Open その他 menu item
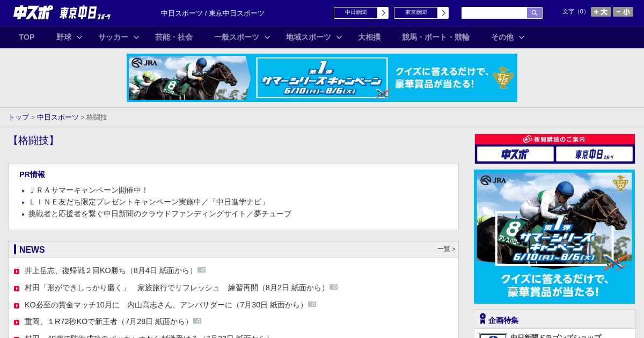Screen dimensions: 644x338 [502, 37]
